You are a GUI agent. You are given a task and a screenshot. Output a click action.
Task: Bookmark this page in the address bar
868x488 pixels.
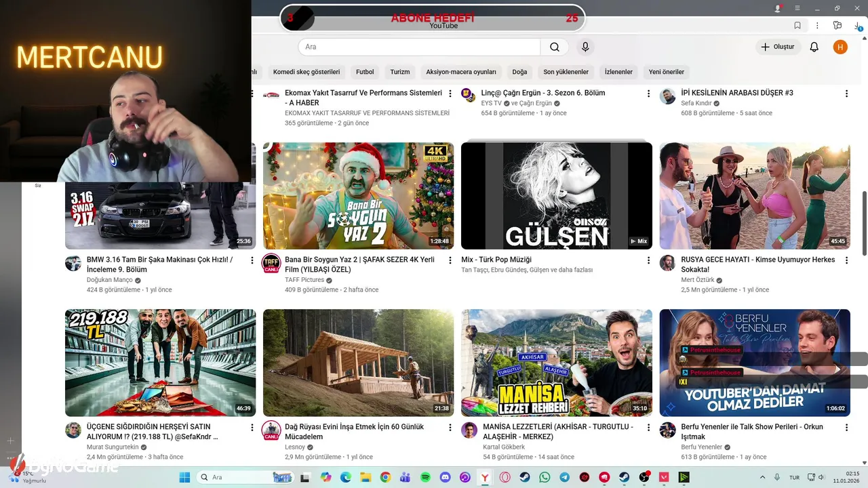point(797,25)
